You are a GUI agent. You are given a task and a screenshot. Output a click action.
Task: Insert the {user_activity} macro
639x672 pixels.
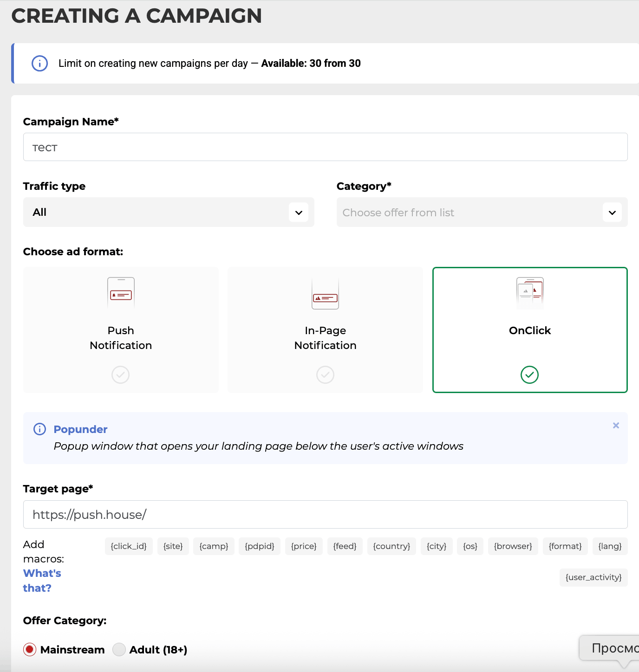pos(593,577)
